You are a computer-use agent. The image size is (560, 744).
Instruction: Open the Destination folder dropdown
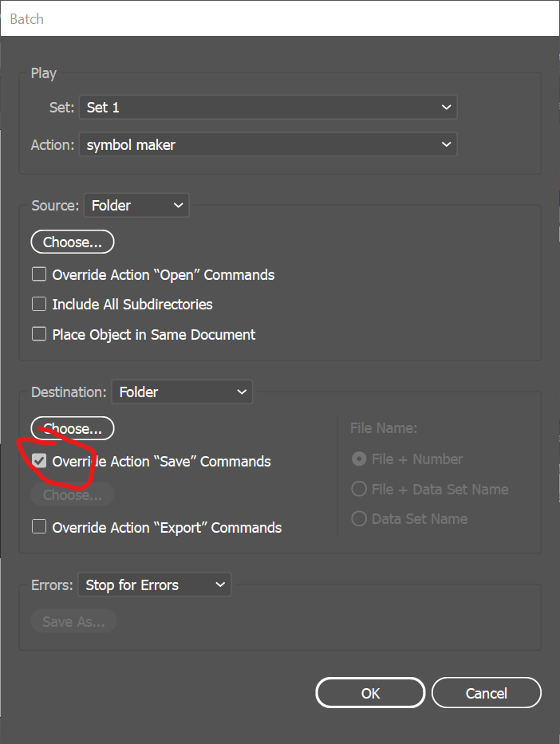pyautogui.click(x=181, y=392)
